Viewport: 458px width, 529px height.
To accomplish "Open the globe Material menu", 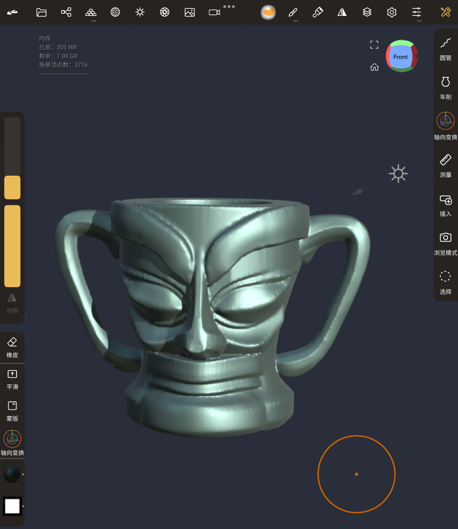I will (x=115, y=12).
